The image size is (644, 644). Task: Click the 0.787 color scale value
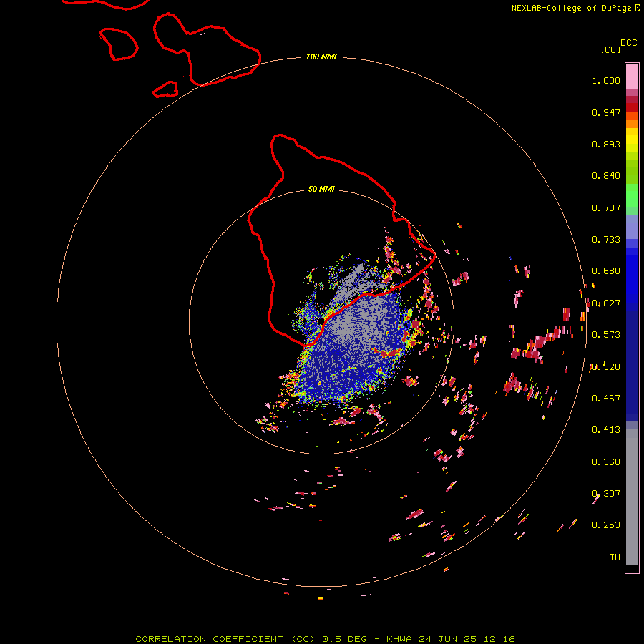point(606,208)
